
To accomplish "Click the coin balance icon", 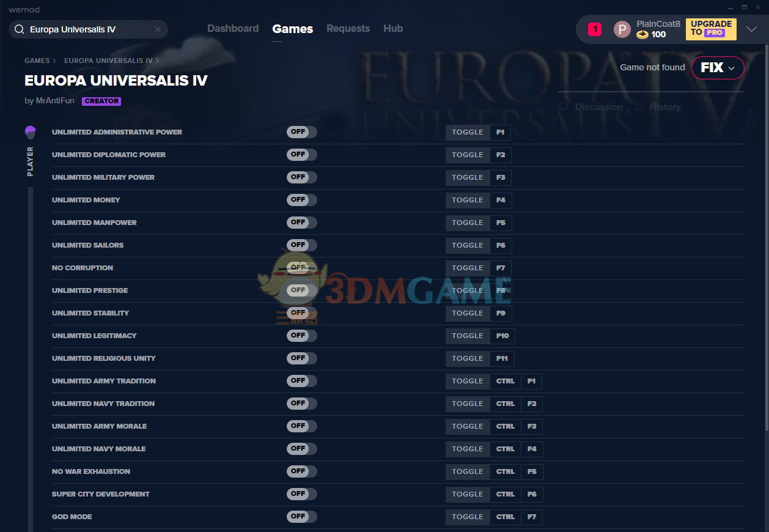I will [x=642, y=35].
